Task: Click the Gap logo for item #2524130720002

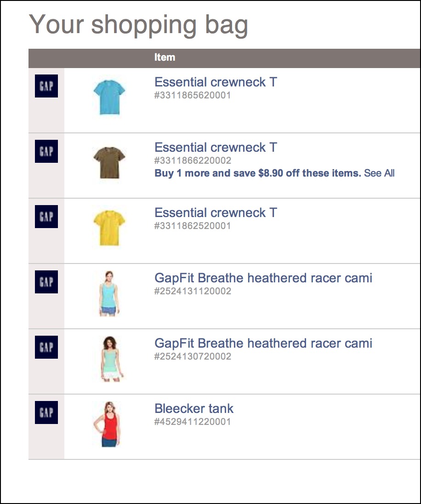Action: click(46, 347)
